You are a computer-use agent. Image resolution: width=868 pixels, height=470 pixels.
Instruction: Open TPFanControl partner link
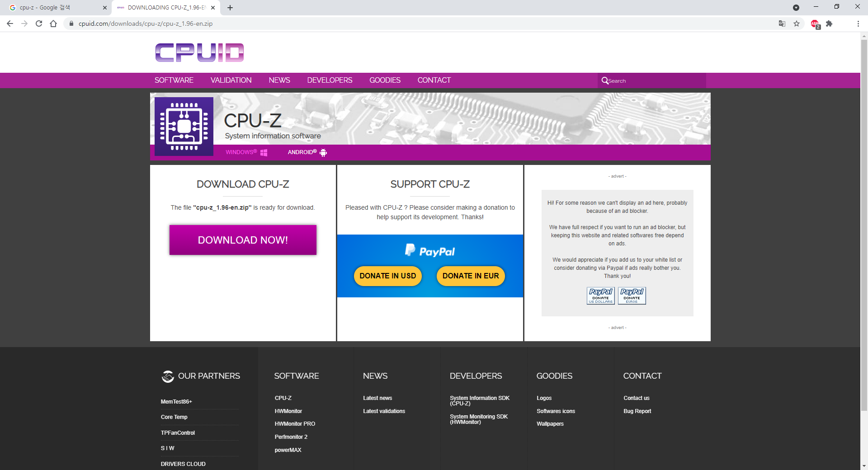click(178, 433)
